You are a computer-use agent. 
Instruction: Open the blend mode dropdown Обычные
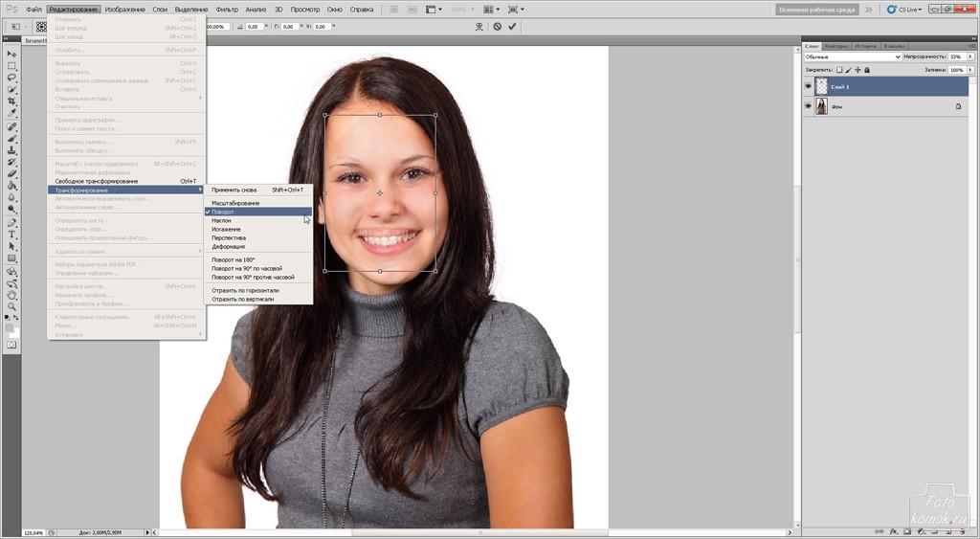click(853, 56)
